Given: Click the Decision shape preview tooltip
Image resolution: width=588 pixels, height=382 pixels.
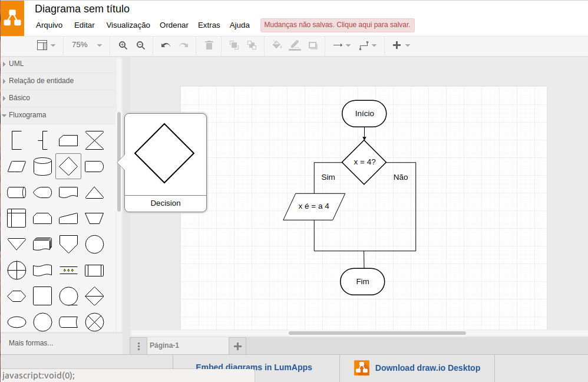Looking at the screenshot, I should coord(166,163).
